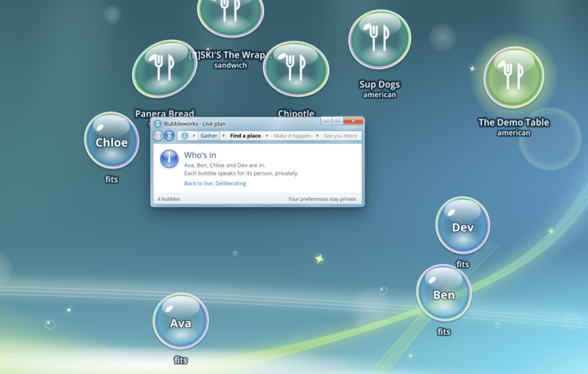Select the Chipotle restaurant bubble
The height and width of the screenshot is (374, 588).
[296, 69]
